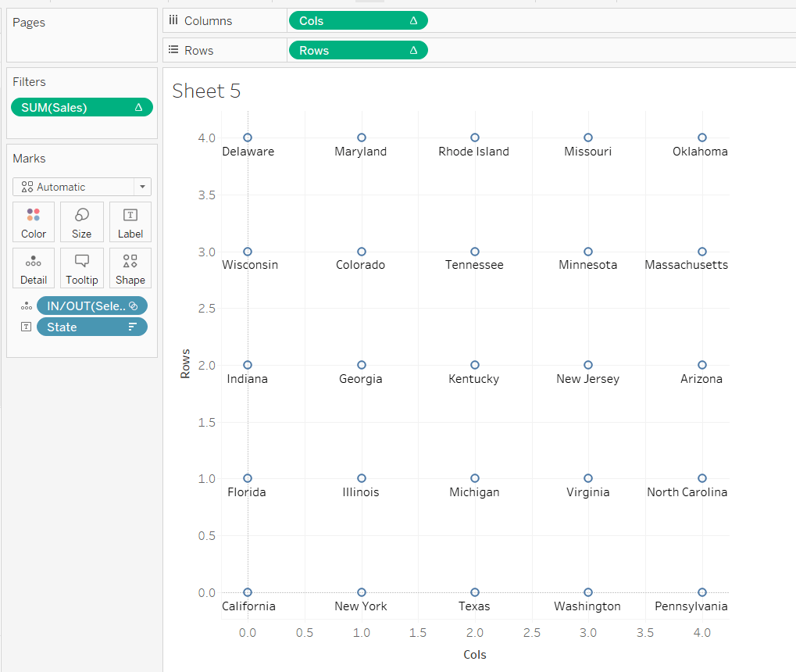The width and height of the screenshot is (796, 672).
Task: Open the Label marks options
Action: 130,222
